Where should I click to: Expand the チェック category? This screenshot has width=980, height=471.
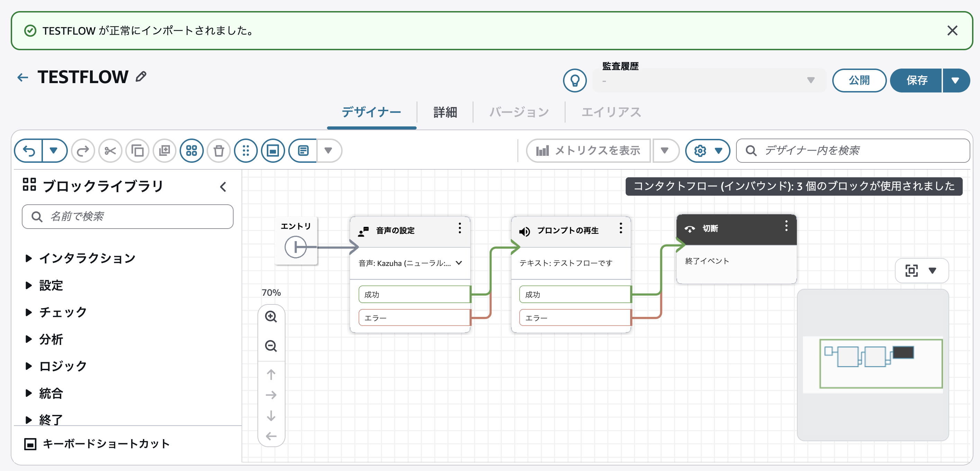point(56,312)
